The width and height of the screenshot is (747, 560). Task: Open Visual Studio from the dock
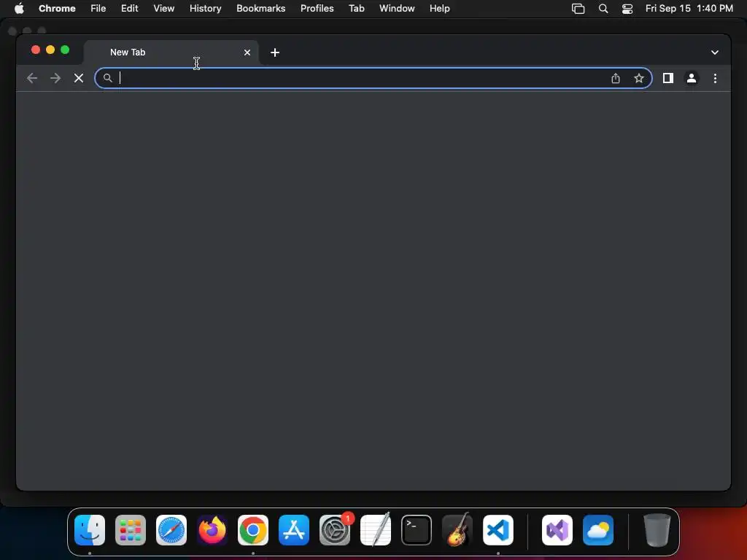pos(557,530)
